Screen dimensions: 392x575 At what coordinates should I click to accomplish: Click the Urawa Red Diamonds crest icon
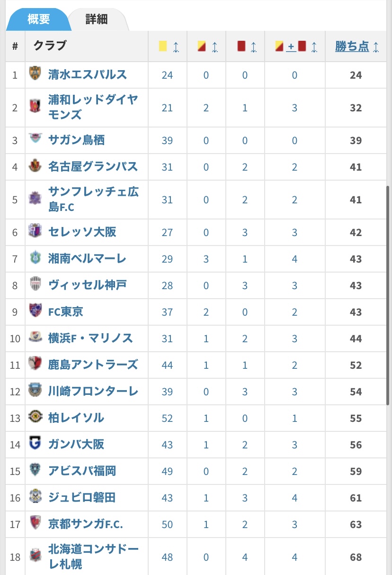point(35,107)
